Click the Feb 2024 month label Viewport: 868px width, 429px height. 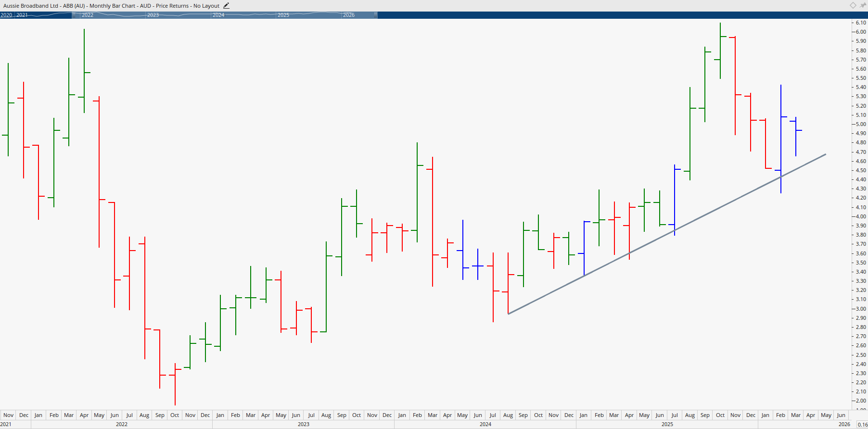click(417, 415)
